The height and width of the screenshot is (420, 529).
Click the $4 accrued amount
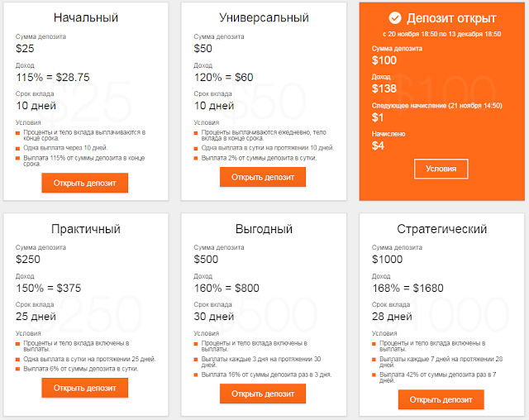click(x=378, y=146)
